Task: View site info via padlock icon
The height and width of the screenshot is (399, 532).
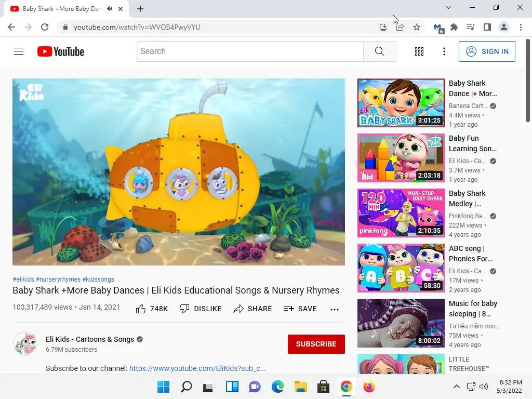Action: coord(65,27)
